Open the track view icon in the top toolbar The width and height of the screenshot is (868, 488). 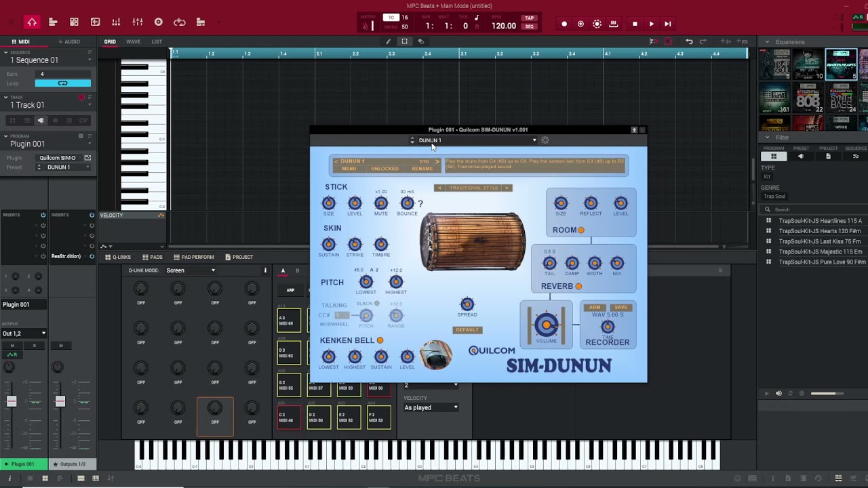[x=53, y=22]
